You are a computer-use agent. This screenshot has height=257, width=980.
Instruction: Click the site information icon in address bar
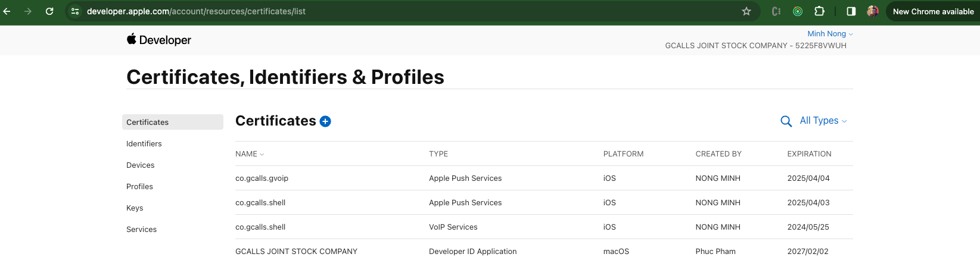point(75,11)
